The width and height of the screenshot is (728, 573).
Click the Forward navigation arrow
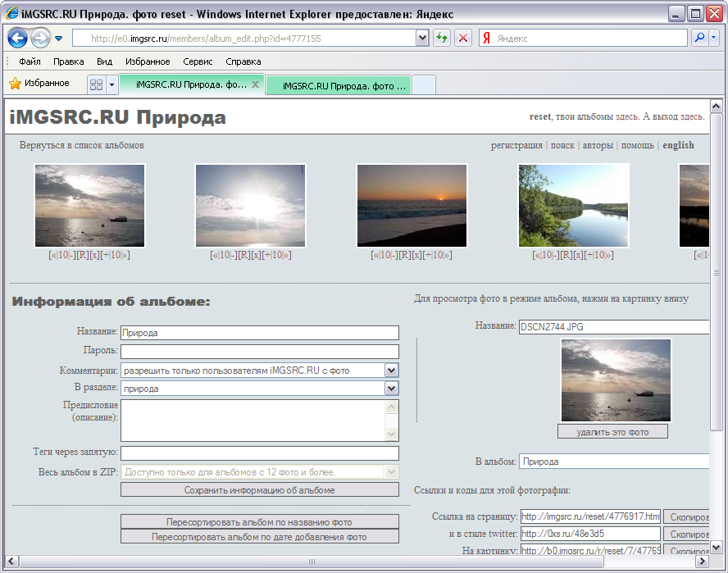click(39, 38)
